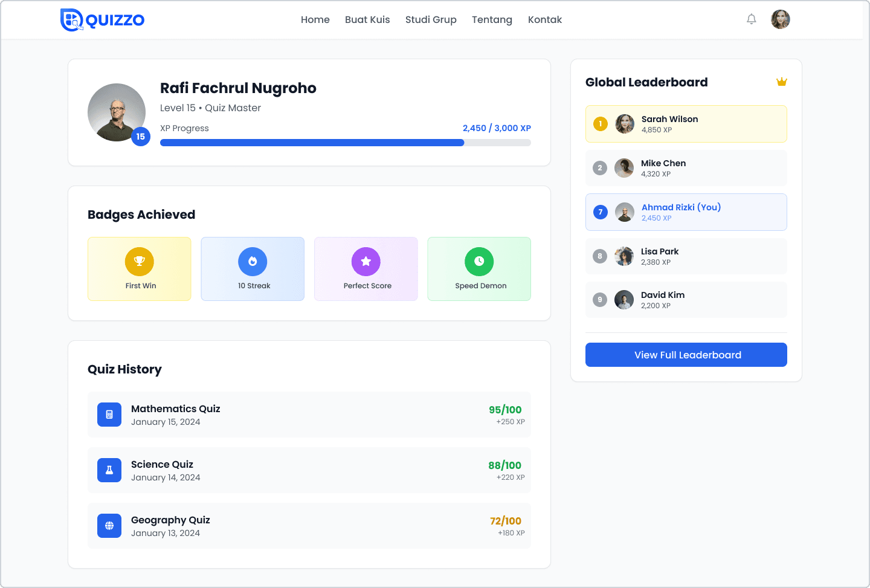
Task: Open Kontak menu item
Action: [x=545, y=20]
